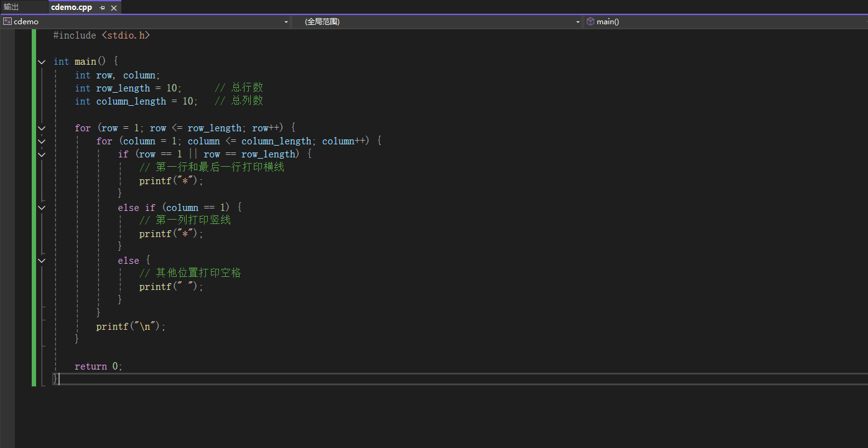
Task: Click the printf(" "); statement
Action: [171, 287]
